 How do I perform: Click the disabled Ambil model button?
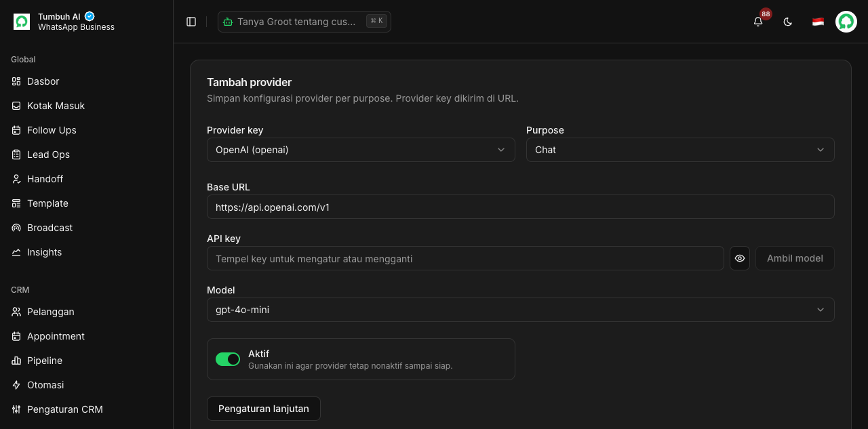[x=795, y=258]
